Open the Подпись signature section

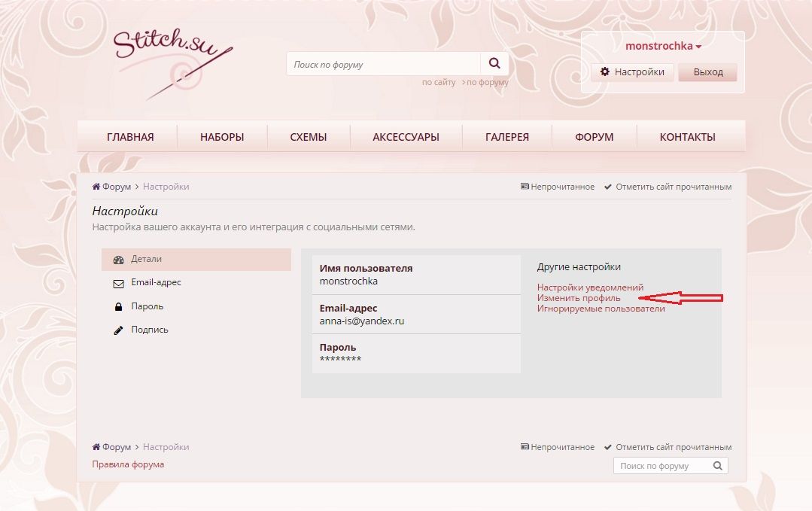click(149, 330)
